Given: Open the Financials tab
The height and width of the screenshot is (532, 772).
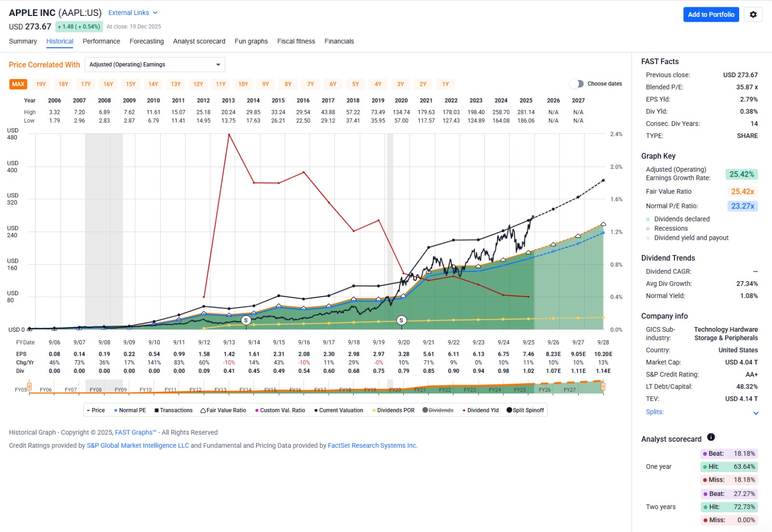Looking at the screenshot, I should coord(339,41).
